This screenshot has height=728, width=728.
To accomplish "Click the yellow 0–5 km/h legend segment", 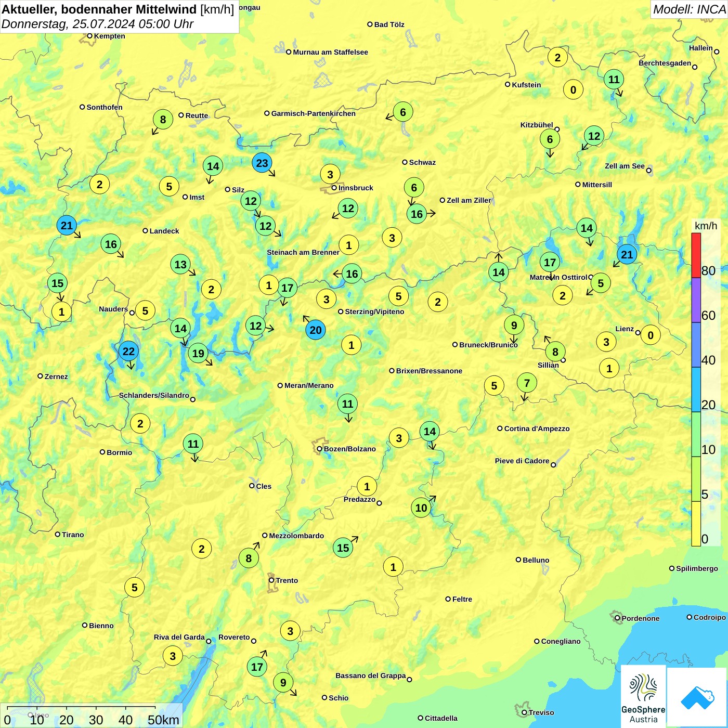I will point(696,524).
